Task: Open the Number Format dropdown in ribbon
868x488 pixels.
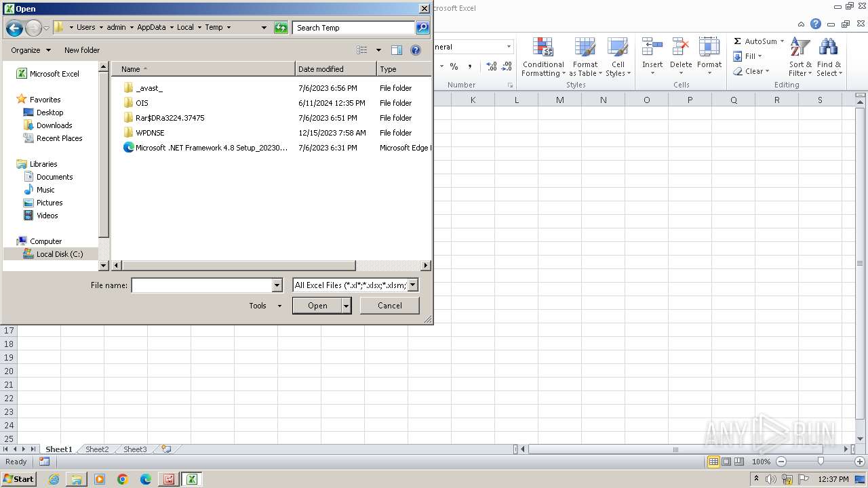Action: (509, 47)
